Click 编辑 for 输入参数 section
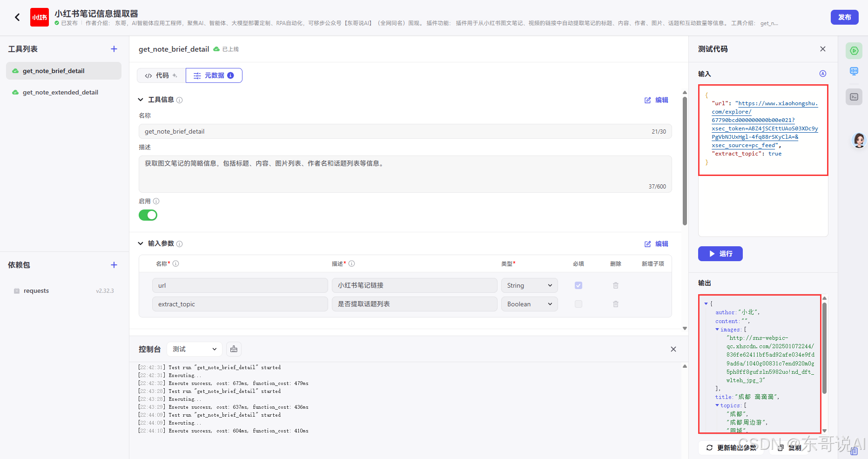868x459 pixels. [x=656, y=244]
